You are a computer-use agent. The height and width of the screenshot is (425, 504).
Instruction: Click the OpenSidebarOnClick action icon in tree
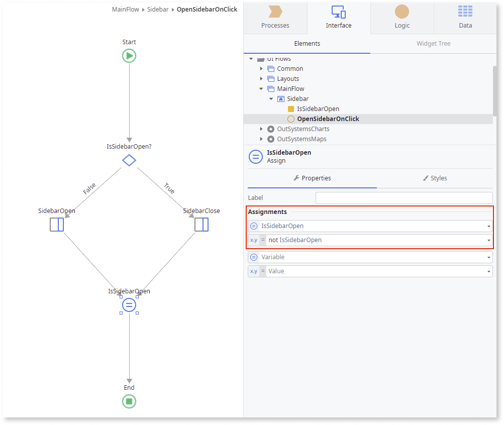[x=290, y=119]
